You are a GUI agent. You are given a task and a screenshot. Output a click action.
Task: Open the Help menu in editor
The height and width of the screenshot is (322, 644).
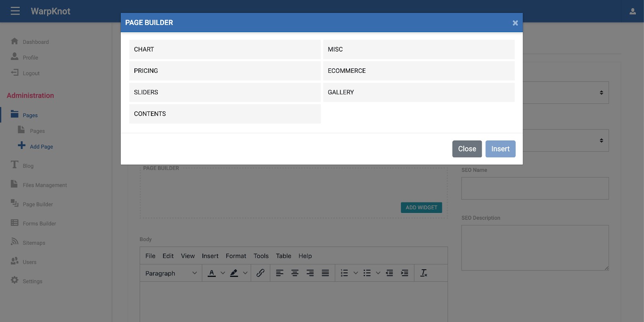coord(305,256)
